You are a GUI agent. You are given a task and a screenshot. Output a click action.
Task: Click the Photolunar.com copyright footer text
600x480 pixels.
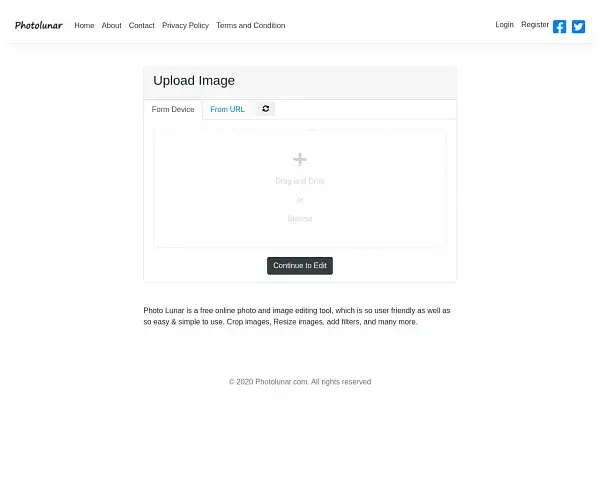(x=299, y=381)
